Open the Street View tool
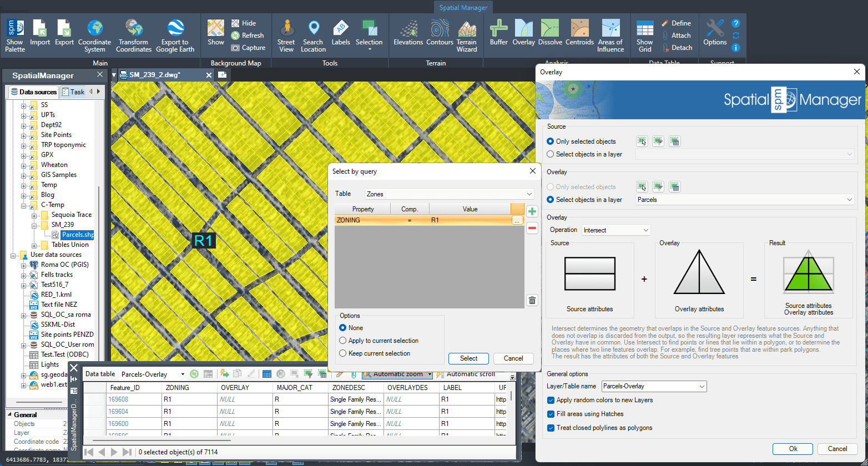The width and height of the screenshot is (868, 466). pyautogui.click(x=286, y=36)
